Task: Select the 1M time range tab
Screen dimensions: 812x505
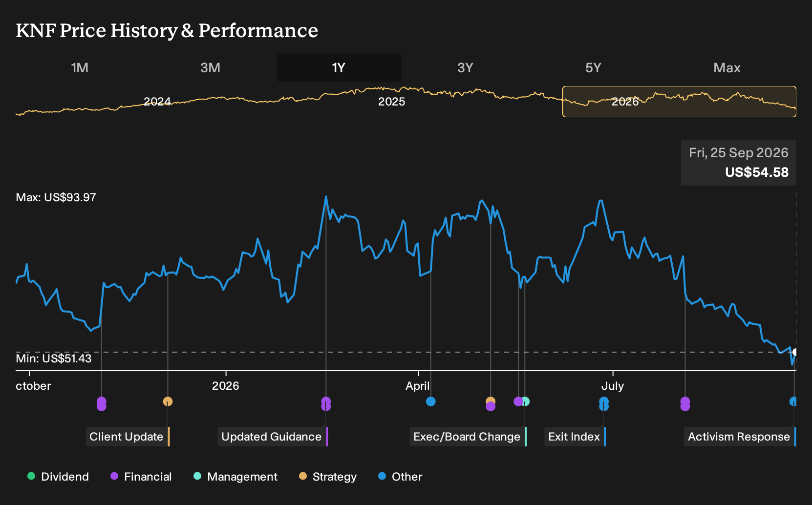Action: (x=80, y=67)
